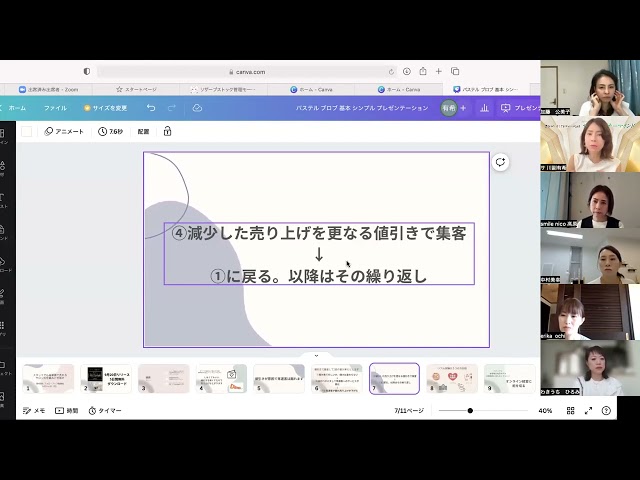Add collaborator with the plus button
This screenshot has height=480, width=640.
[463, 108]
